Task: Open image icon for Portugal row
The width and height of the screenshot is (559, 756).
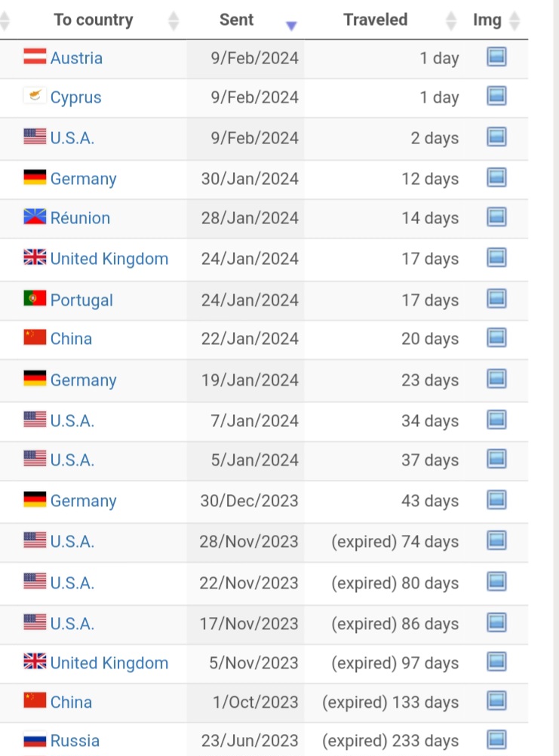Action: click(x=496, y=299)
